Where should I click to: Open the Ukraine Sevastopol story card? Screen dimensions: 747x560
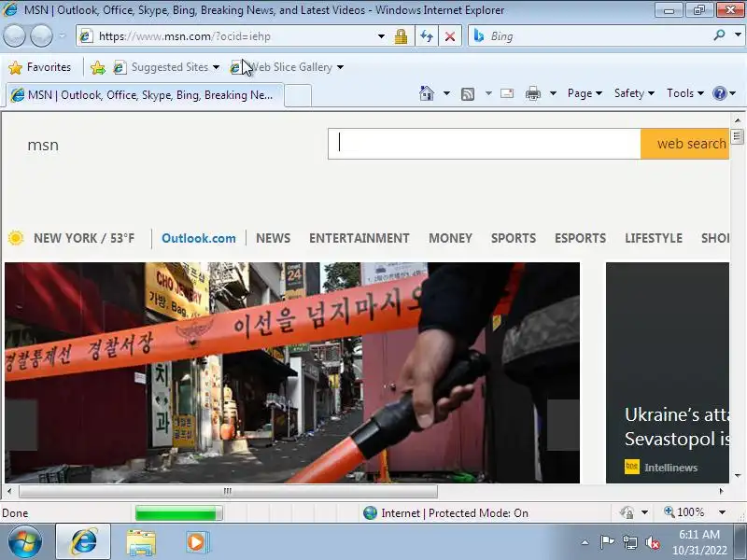(668, 372)
